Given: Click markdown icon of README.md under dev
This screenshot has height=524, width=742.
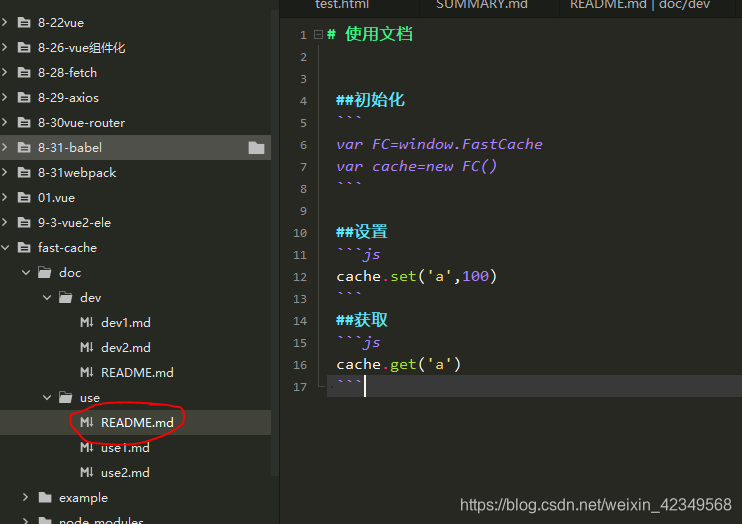Looking at the screenshot, I should tap(87, 373).
